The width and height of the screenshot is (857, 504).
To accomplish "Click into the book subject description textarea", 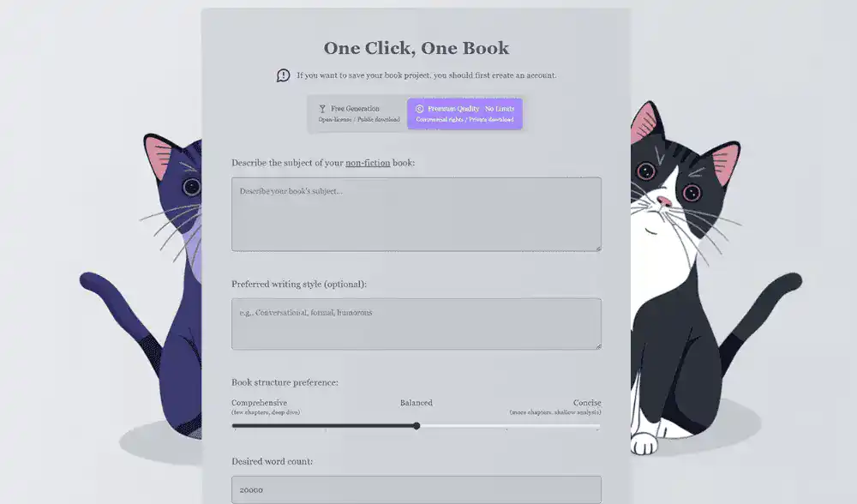I will point(417,214).
